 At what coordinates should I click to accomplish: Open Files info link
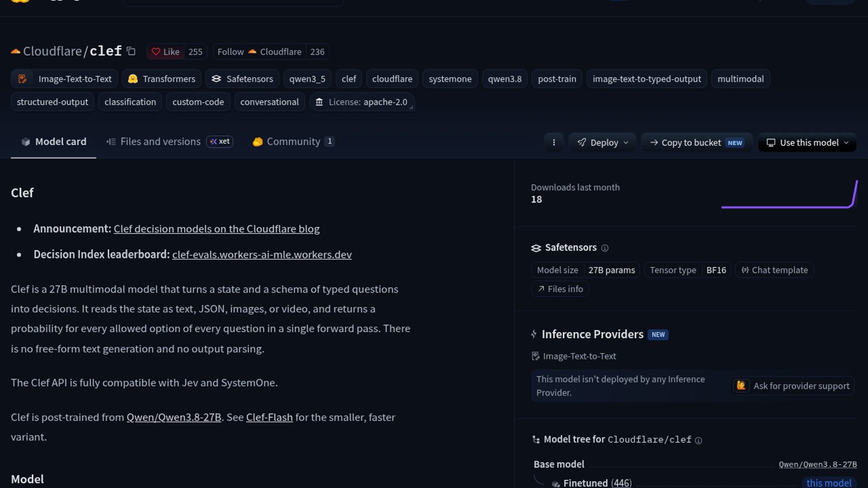tap(560, 289)
